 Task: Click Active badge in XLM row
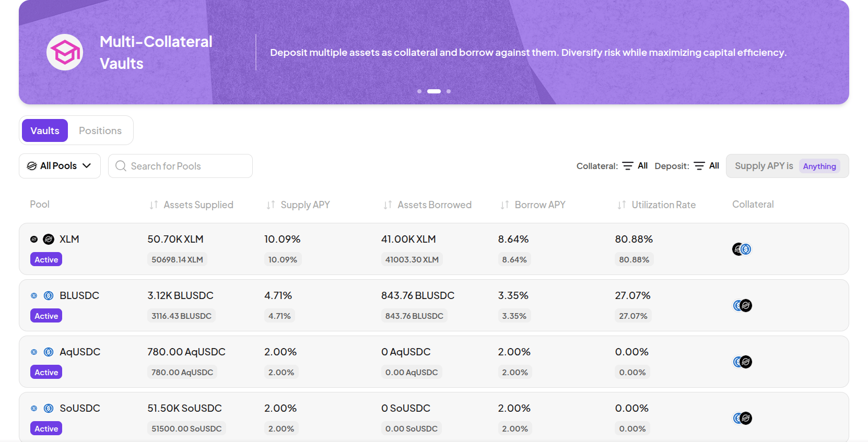pyautogui.click(x=46, y=259)
